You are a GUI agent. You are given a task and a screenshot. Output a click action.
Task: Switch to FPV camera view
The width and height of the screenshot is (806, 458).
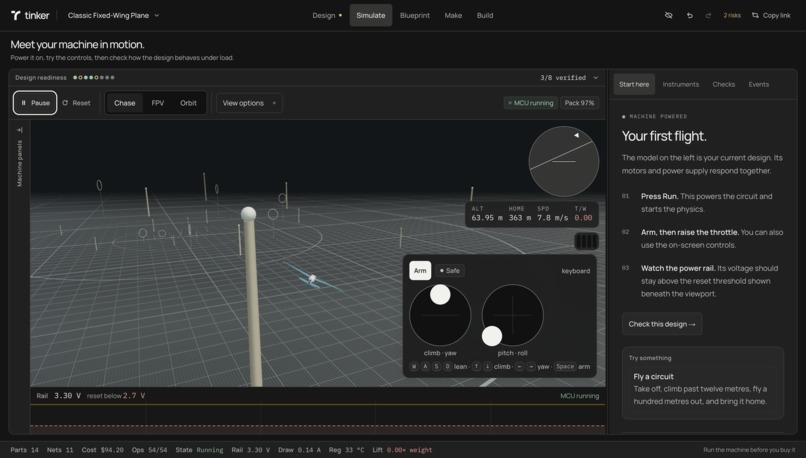click(158, 103)
